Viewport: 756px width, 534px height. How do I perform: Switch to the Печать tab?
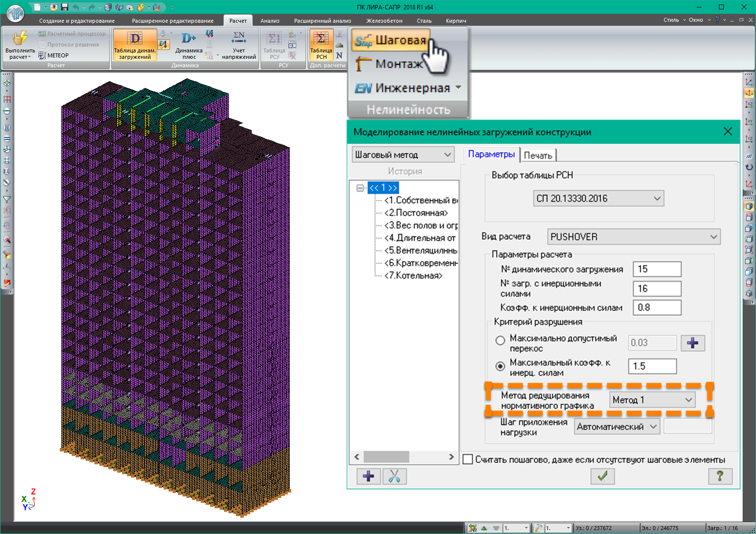click(537, 155)
